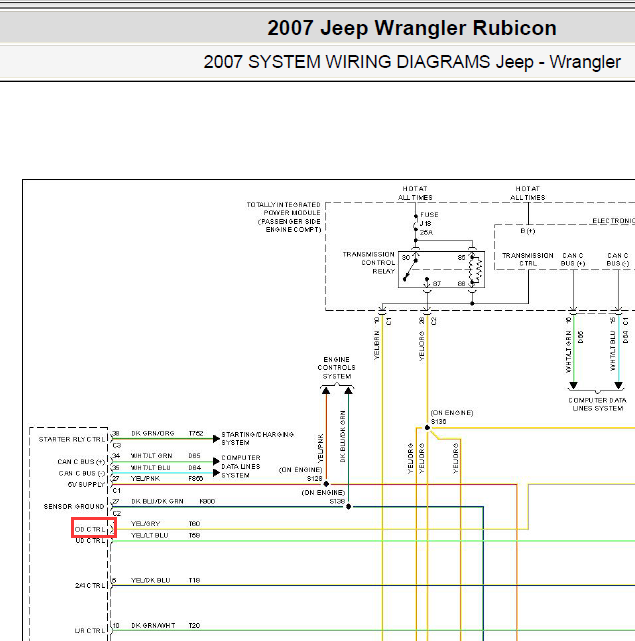Click the relay coil resistor symbol
Screen dimensions: 635x641
[475, 269]
